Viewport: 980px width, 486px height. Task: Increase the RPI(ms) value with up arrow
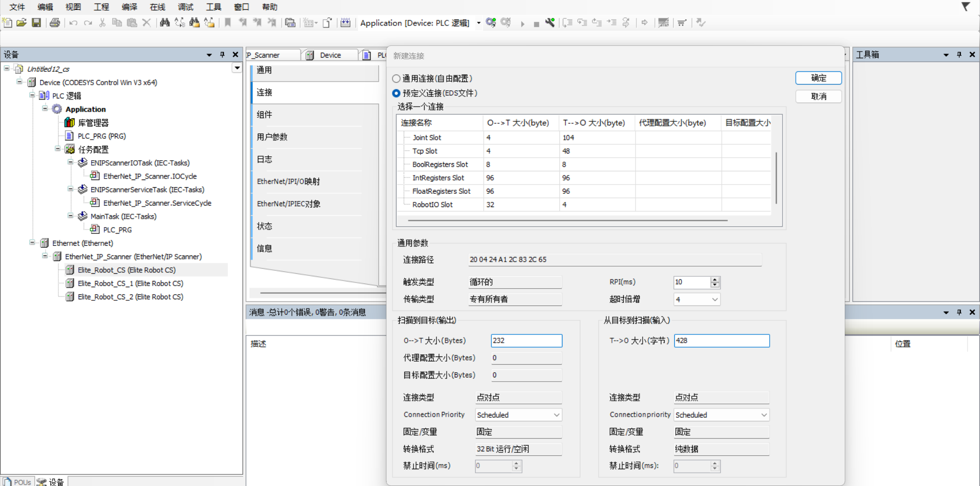[x=715, y=279]
